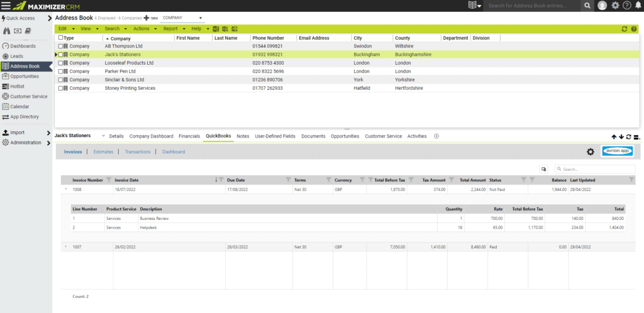Open the Hotlist module

(x=14, y=87)
